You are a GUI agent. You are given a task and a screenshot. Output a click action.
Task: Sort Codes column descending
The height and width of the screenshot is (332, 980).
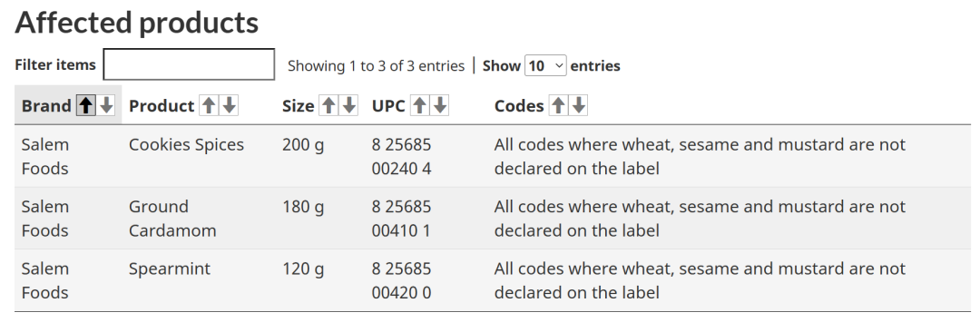[x=579, y=105]
